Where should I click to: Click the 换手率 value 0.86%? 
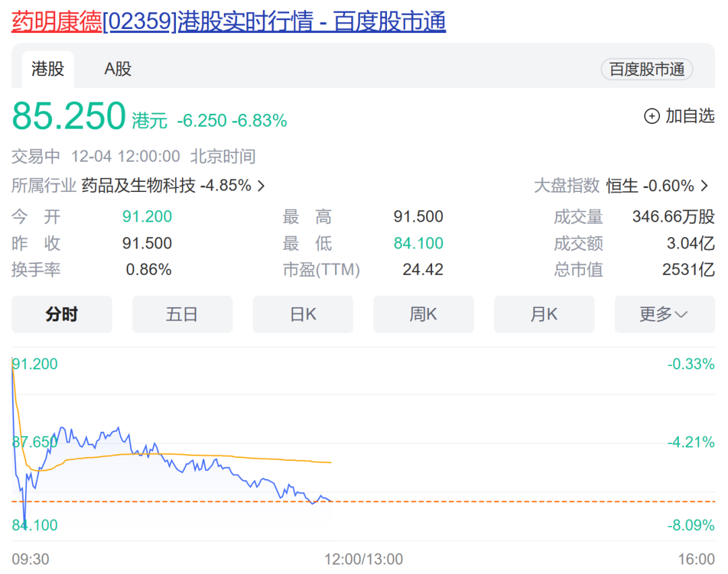pos(148,269)
